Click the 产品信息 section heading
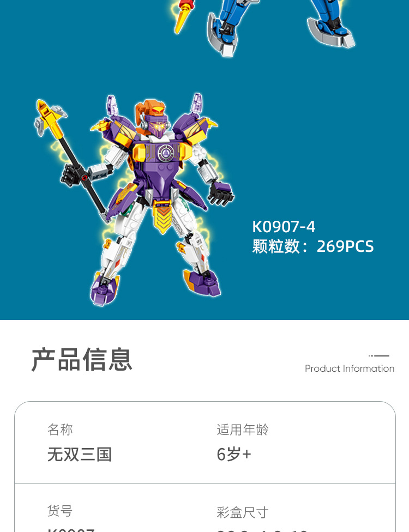Image resolution: width=409 pixels, height=532 pixels. click(x=81, y=359)
